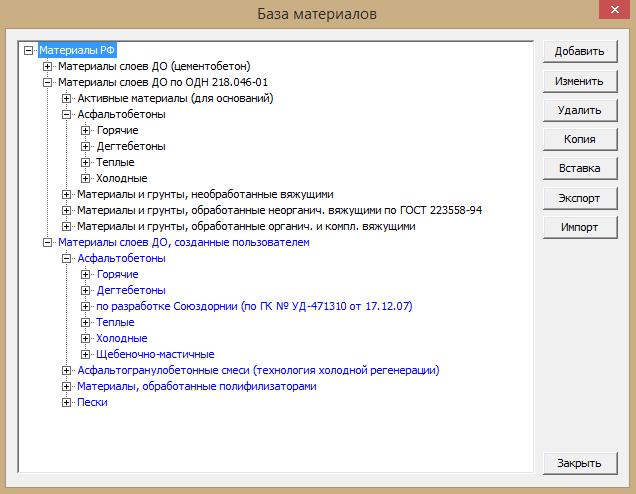
Task: Expand the blue Горячие node
Action: click(x=85, y=275)
